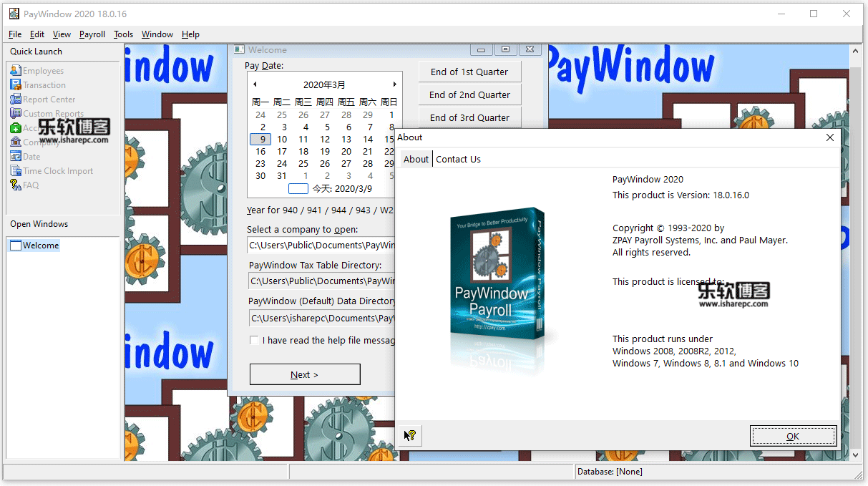
Task: Open the Tools menu
Action: (123, 34)
